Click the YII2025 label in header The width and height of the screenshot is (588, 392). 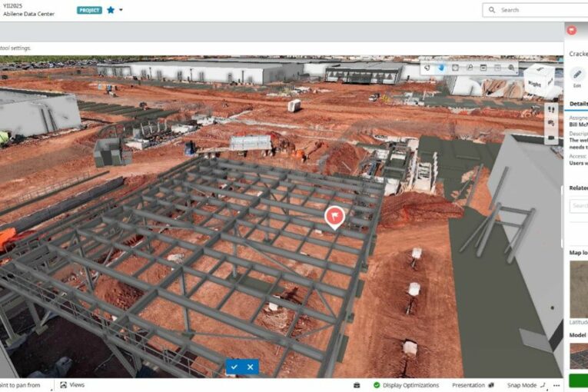coord(12,6)
